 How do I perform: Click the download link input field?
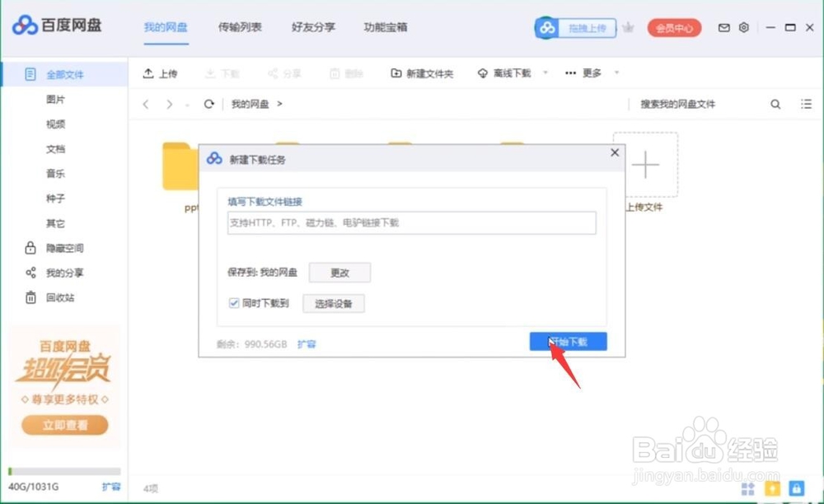click(411, 223)
